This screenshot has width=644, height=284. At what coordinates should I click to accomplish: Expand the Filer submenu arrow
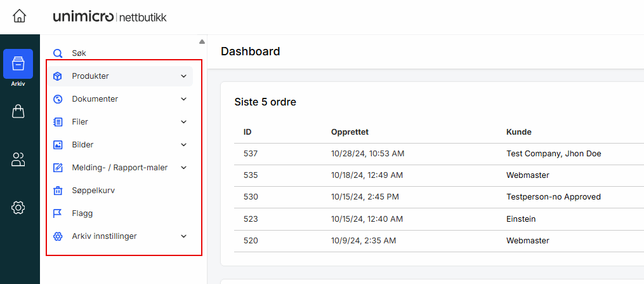[x=183, y=122]
